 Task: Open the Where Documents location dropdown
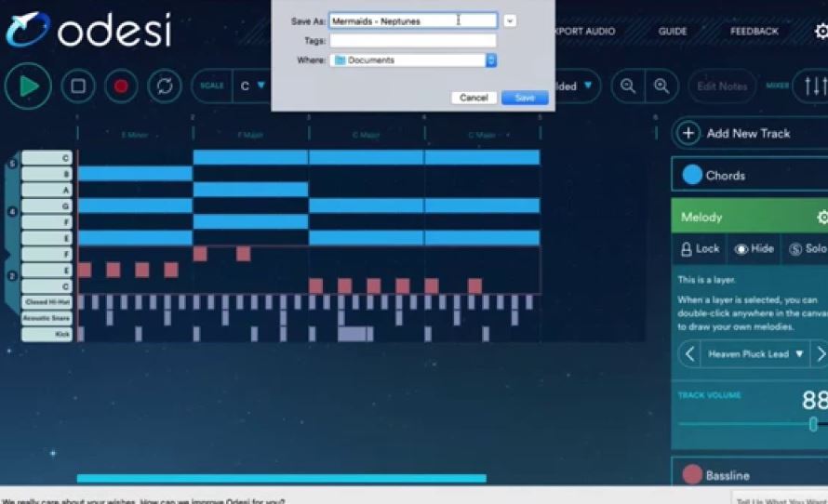(413, 60)
